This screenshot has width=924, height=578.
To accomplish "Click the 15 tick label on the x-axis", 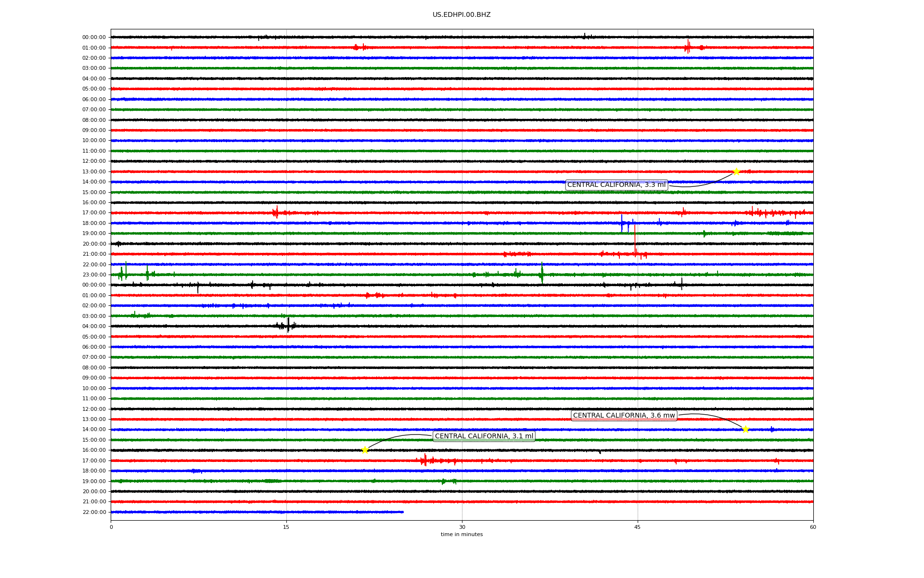I will pyautogui.click(x=286, y=527).
